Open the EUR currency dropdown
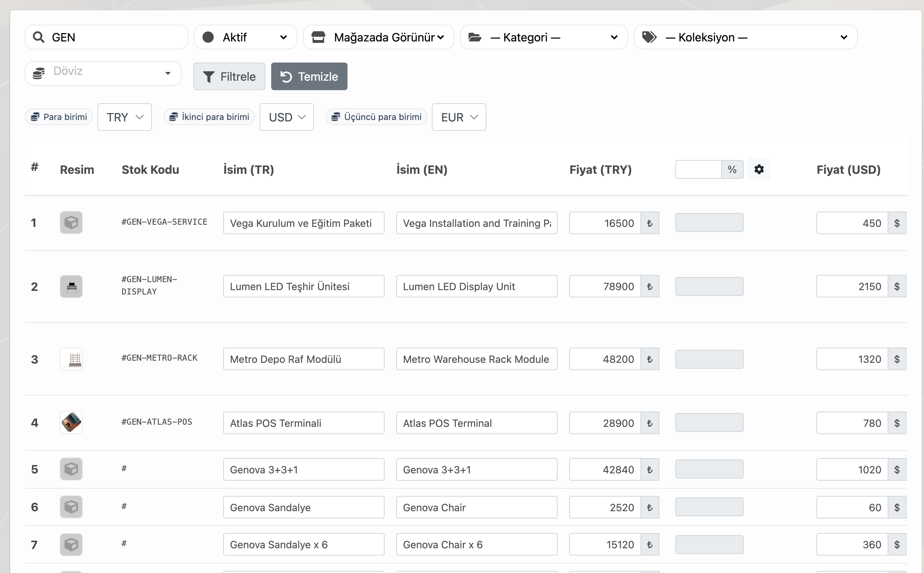Viewport: 924px width, 573px height. (459, 117)
